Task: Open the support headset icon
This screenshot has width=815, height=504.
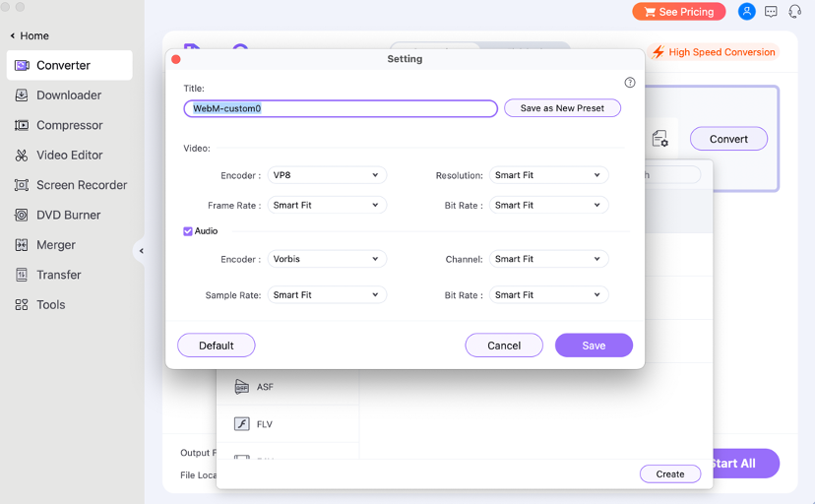Action: pyautogui.click(x=794, y=12)
